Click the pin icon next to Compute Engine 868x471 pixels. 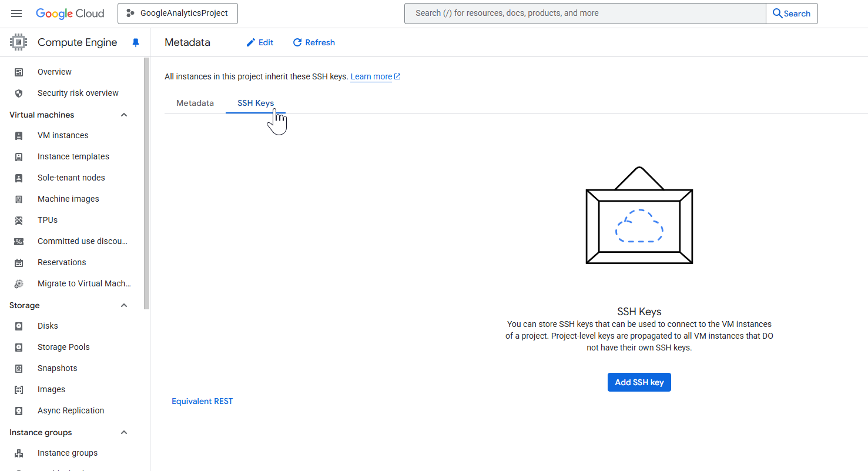(136, 42)
